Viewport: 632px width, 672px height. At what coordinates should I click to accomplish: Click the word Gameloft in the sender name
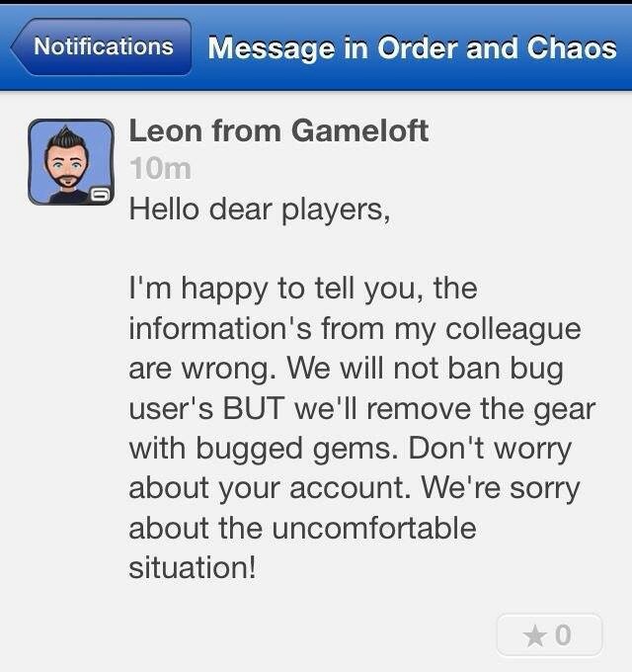(360, 130)
